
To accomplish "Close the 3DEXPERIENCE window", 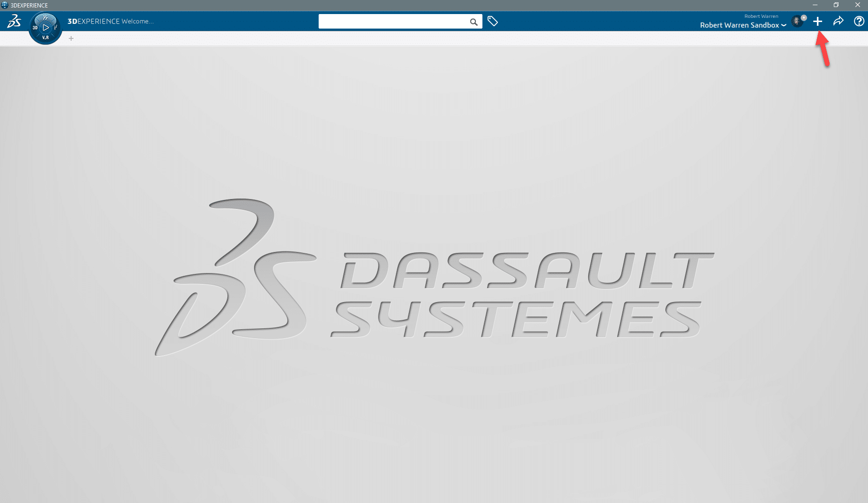I will (x=857, y=5).
